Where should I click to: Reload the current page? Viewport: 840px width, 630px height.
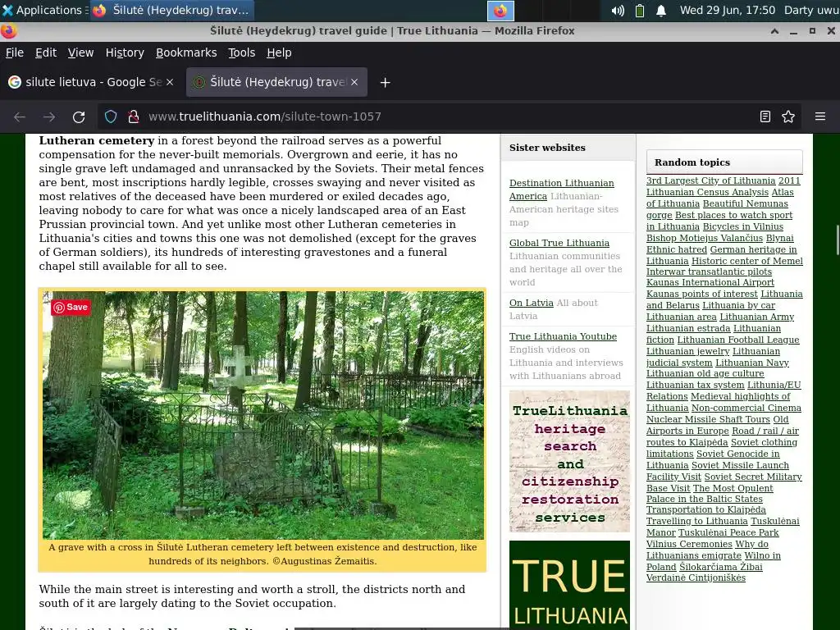click(79, 116)
